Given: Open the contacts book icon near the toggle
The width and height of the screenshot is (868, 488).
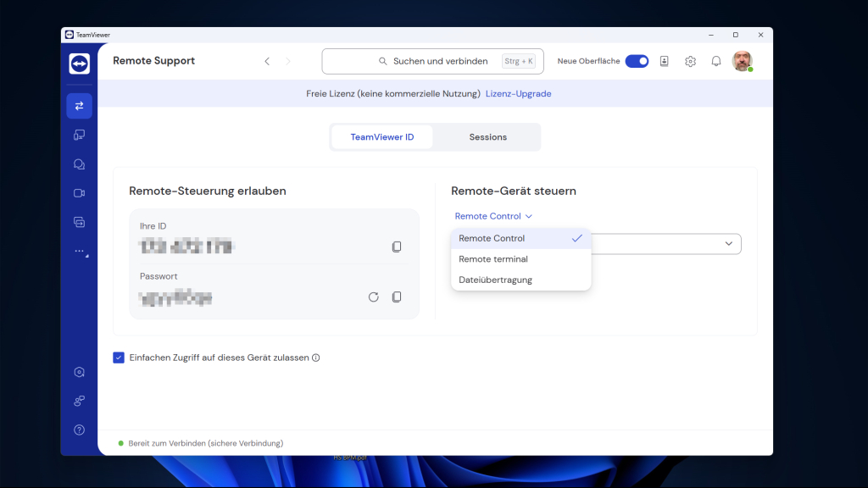Looking at the screenshot, I should tap(664, 61).
